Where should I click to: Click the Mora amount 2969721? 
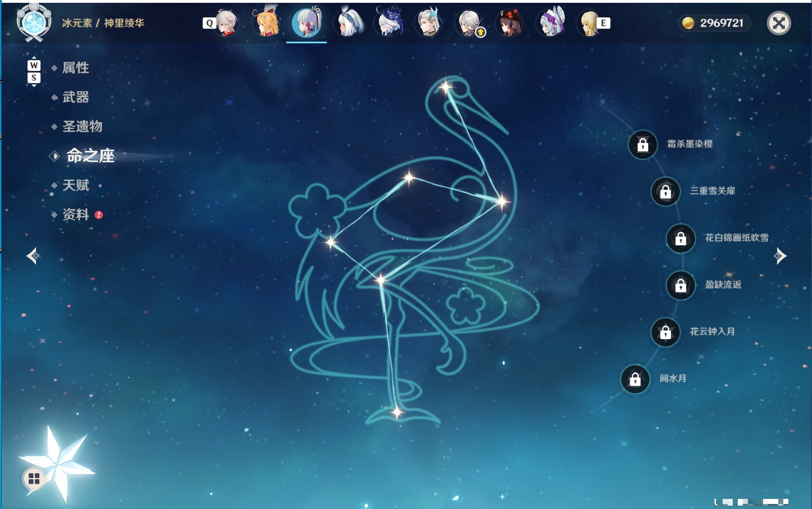pyautogui.click(x=722, y=23)
